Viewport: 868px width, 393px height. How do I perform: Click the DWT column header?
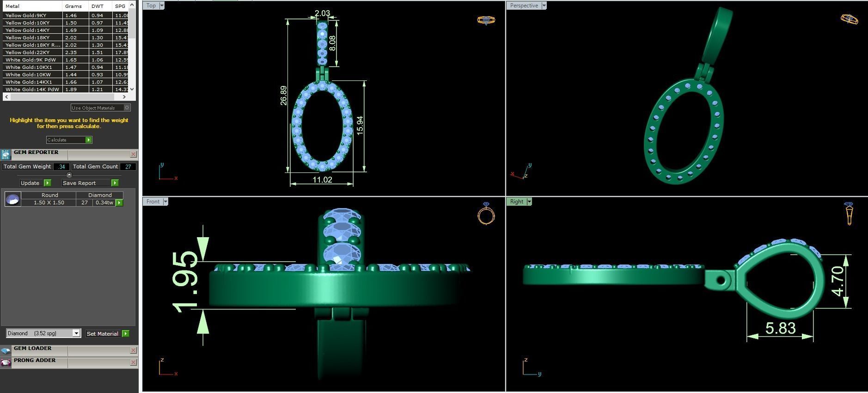click(x=100, y=6)
